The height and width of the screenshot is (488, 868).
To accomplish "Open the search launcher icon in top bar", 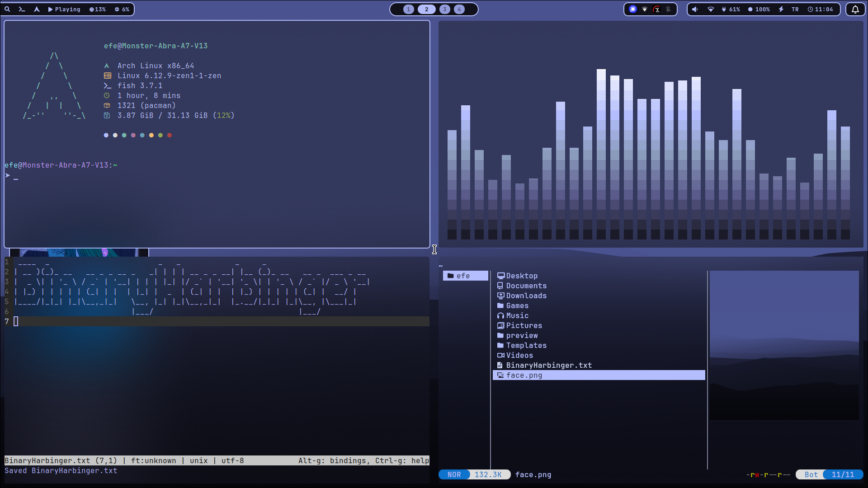I will (8, 9).
